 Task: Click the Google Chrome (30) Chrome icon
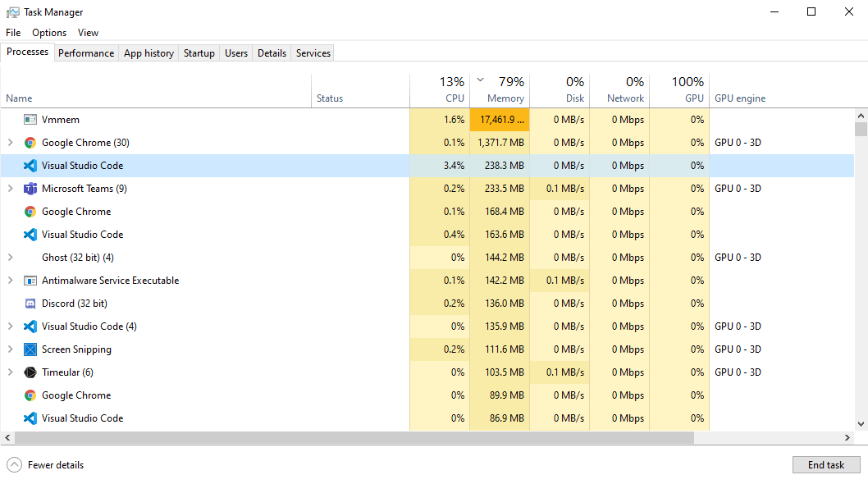[x=30, y=143]
